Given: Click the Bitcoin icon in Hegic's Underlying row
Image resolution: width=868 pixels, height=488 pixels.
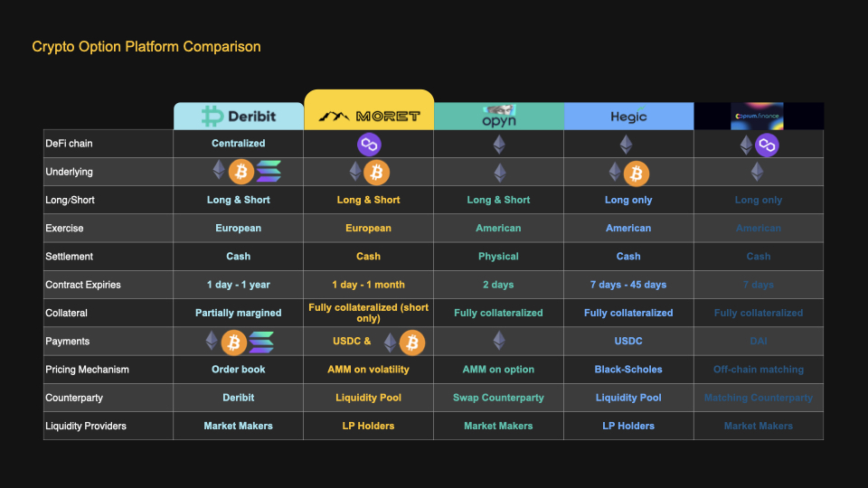Looking at the screenshot, I should point(637,174).
